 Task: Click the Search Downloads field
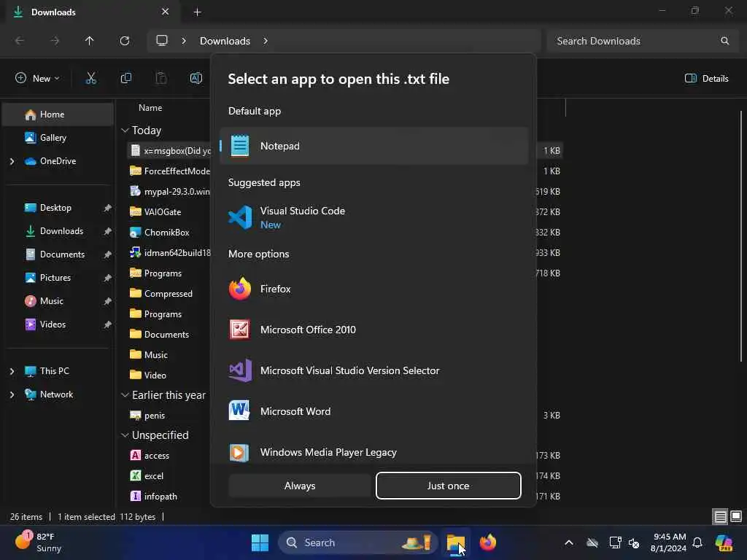[642, 41]
